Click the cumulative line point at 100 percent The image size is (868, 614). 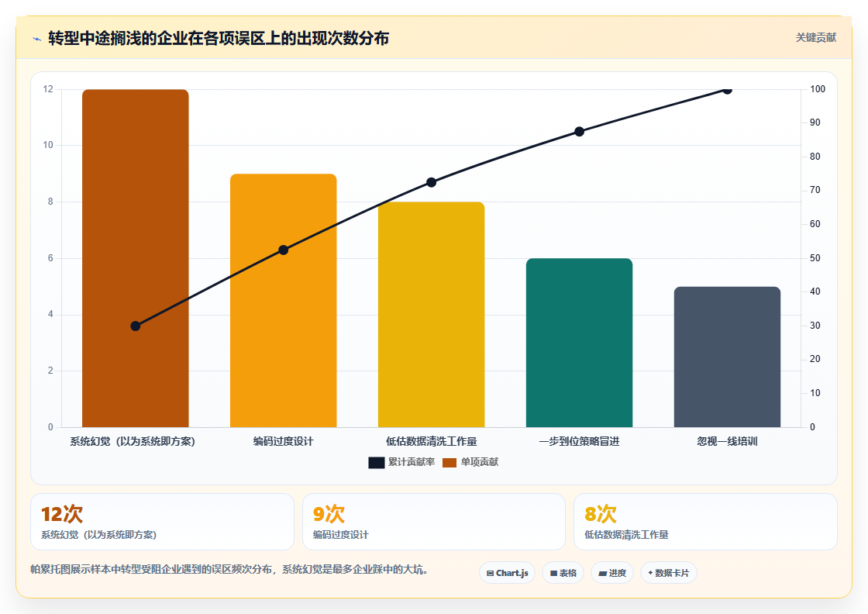coord(728,90)
